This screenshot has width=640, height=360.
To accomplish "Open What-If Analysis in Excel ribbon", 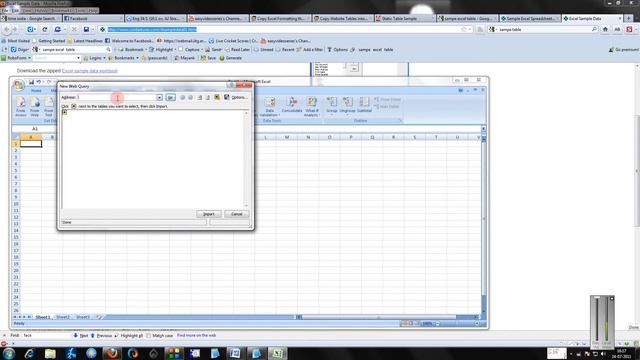I will (312, 107).
